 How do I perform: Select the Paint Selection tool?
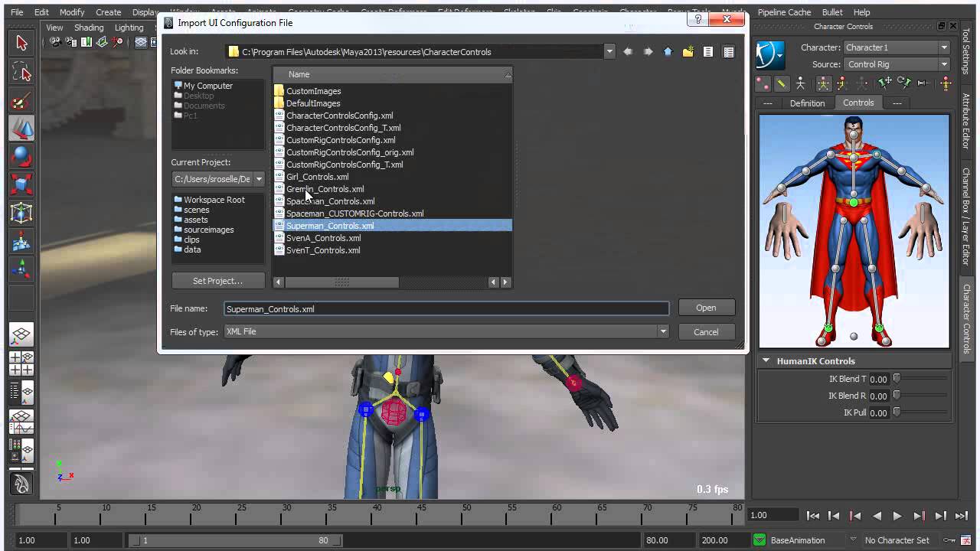point(21,101)
